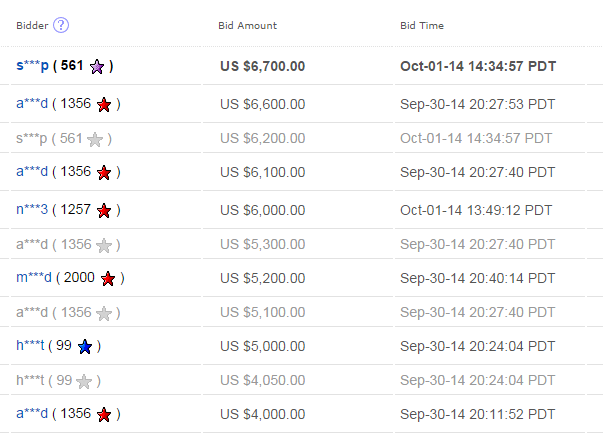Click bid time Oct-01-14 13:49:12 PDT
This screenshot has height=434, width=603.
pos(476,210)
